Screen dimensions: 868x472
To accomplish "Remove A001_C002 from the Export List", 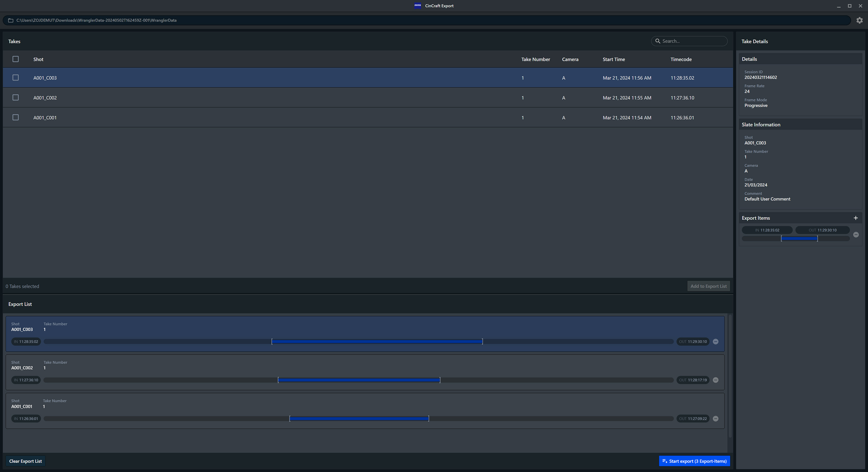I will pos(716,380).
